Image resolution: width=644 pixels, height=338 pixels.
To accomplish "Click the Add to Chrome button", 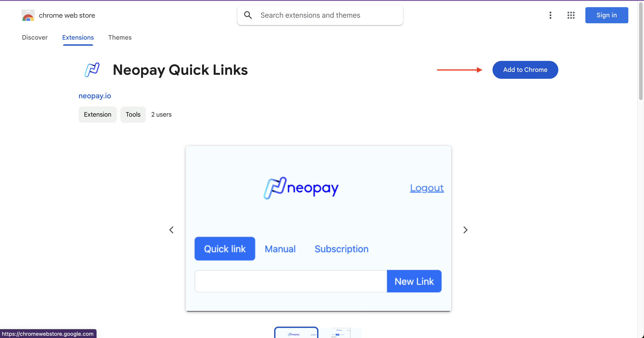I will pos(525,69).
